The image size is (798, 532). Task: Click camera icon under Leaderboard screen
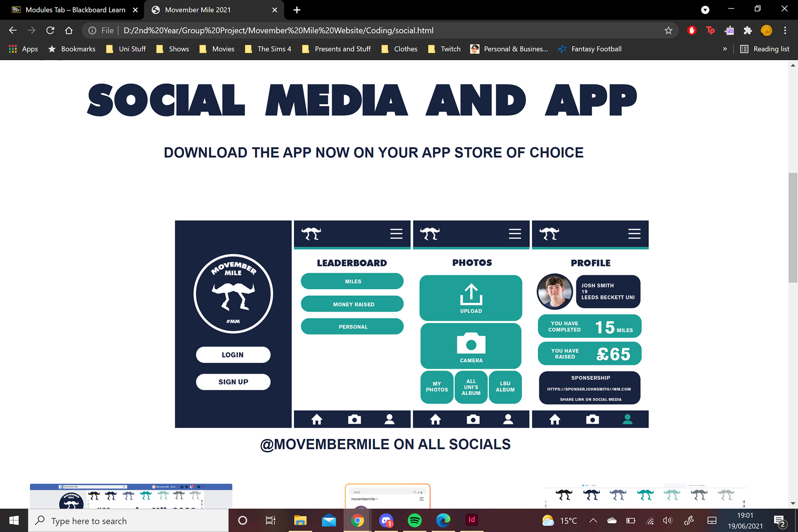click(x=354, y=419)
